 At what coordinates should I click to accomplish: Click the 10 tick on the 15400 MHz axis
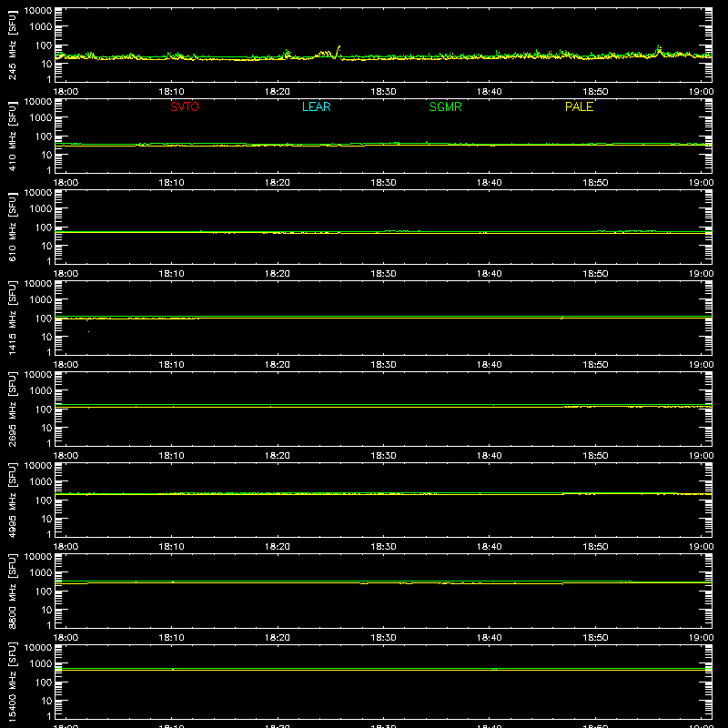(46, 701)
